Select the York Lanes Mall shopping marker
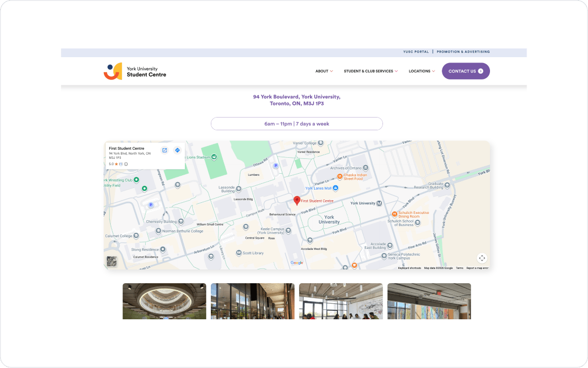This screenshot has height=368, width=588. (335, 188)
